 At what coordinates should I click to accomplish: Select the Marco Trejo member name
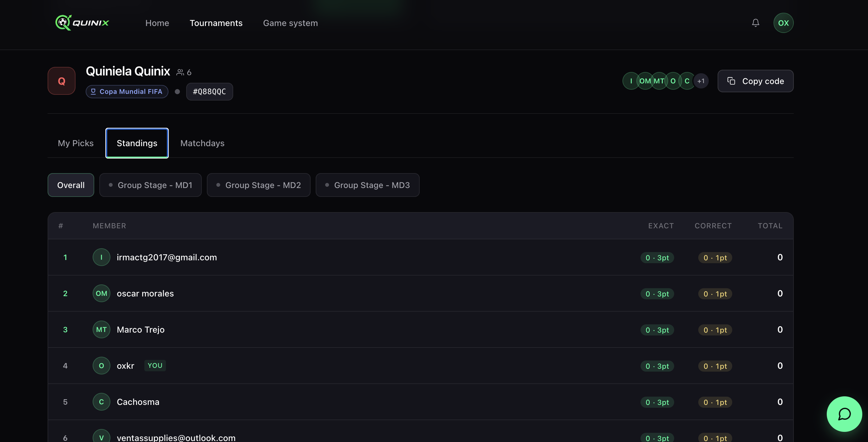coord(141,329)
